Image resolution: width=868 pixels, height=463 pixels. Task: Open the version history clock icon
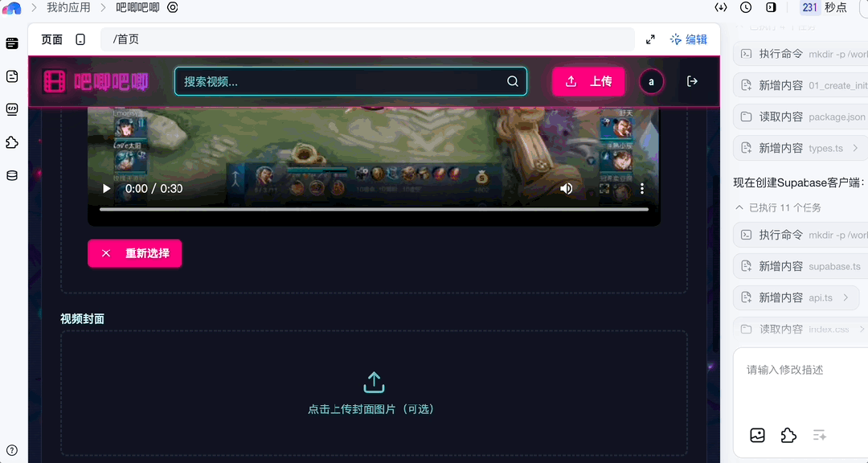pos(744,7)
